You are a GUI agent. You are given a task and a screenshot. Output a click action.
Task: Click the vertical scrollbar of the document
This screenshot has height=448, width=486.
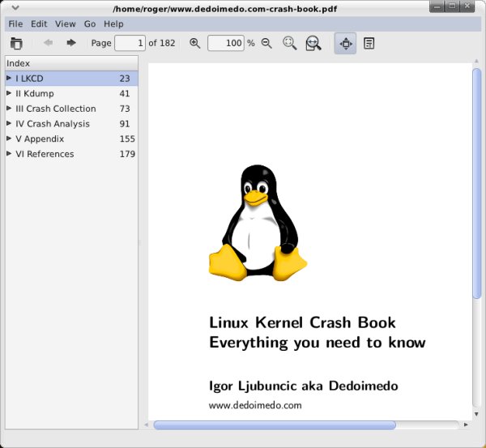[x=477, y=186]
